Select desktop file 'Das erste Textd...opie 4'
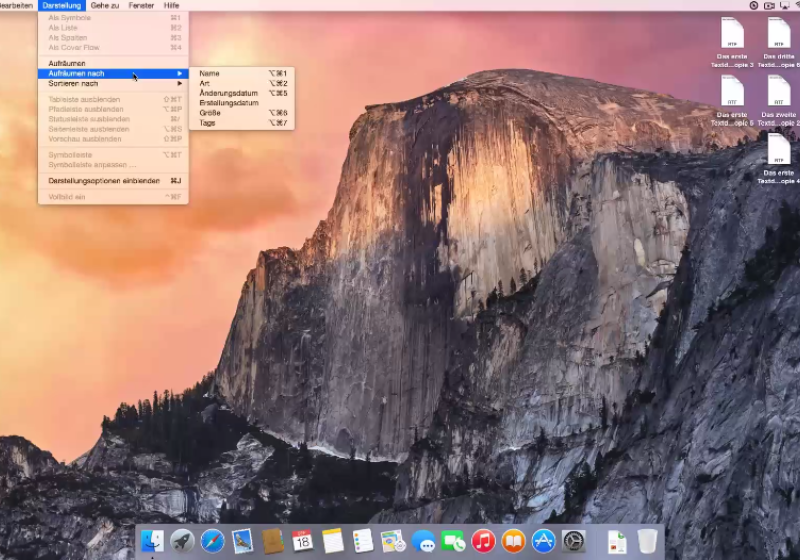 point(779,159)
